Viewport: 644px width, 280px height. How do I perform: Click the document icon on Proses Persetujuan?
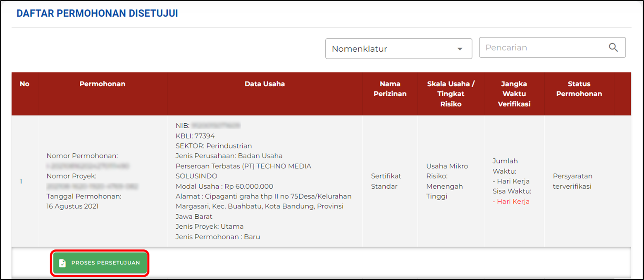click(x=62, y=263)
